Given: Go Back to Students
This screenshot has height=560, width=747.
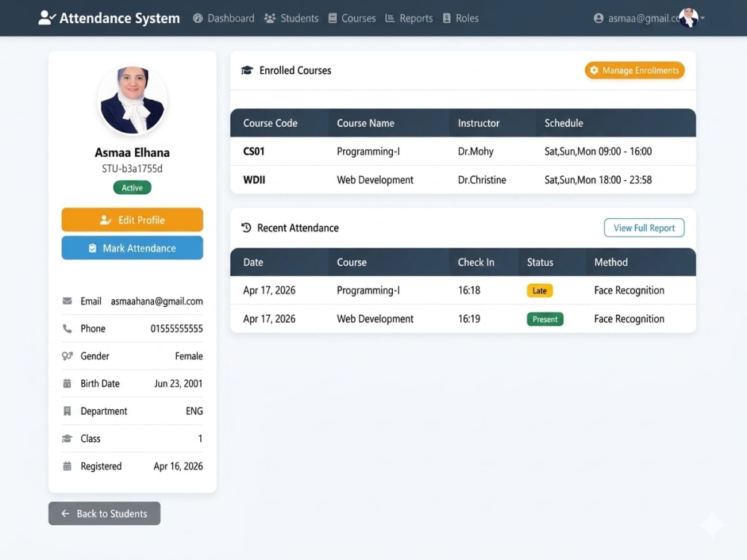Looking at the screenshot, I should (105, 514).
